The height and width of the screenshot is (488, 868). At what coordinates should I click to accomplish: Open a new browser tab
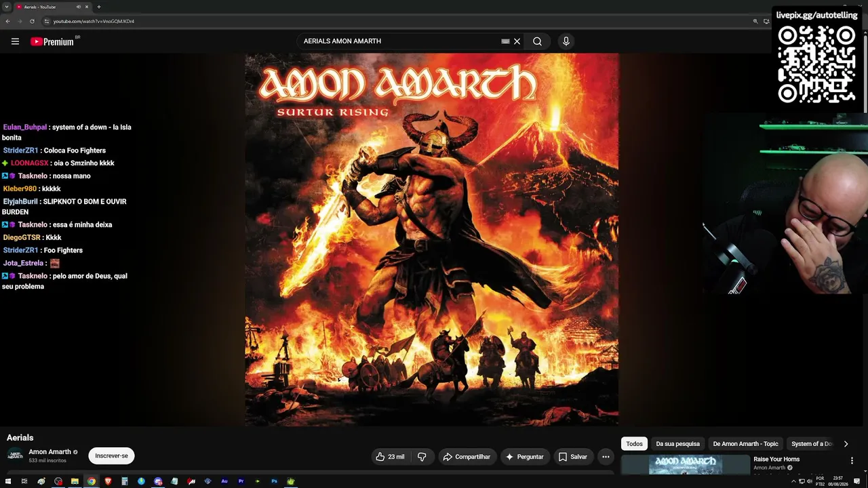[x=99, y=7]
